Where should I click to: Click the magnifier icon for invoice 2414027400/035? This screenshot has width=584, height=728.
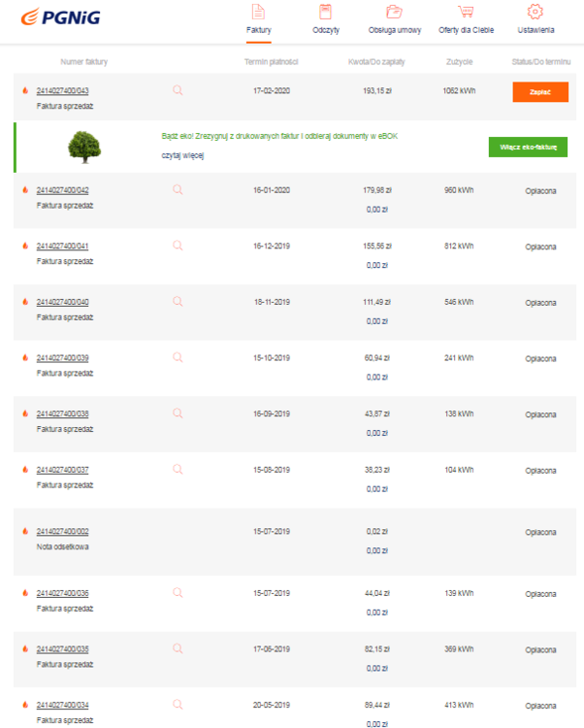tap(178, 647)
